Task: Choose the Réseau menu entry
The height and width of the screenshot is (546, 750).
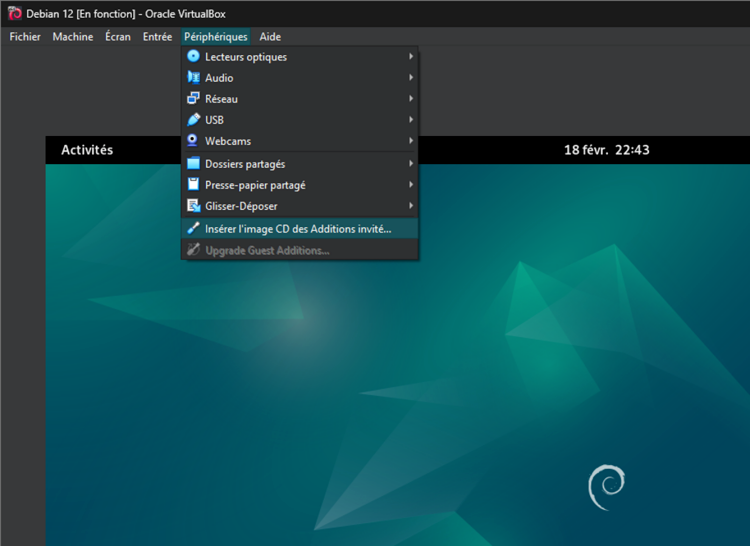Action: click(x=300, y=98)
